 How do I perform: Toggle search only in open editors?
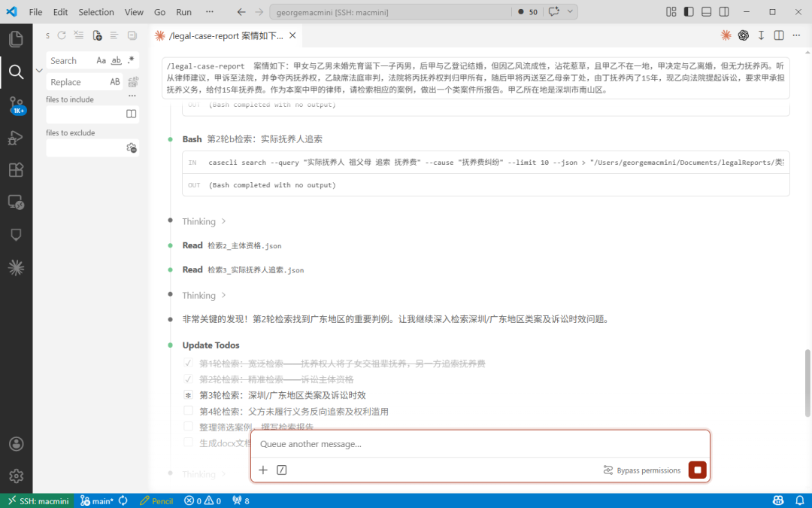132,114
